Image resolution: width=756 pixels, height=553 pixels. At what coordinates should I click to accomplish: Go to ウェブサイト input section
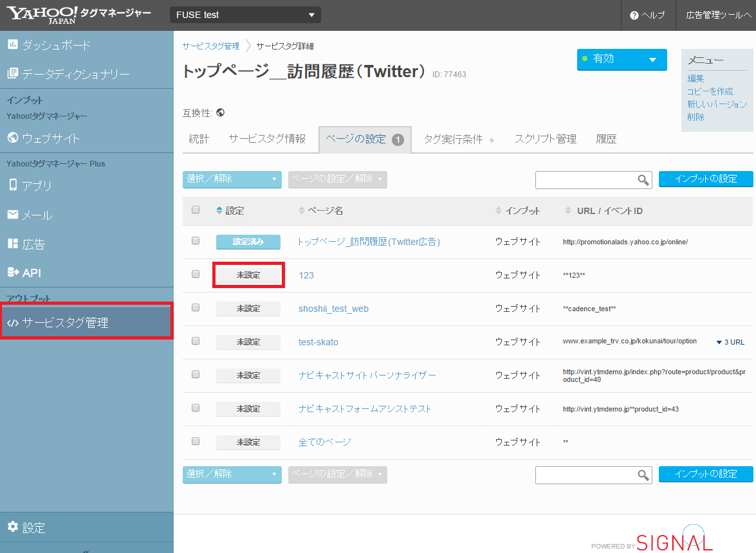pos(43,138)
